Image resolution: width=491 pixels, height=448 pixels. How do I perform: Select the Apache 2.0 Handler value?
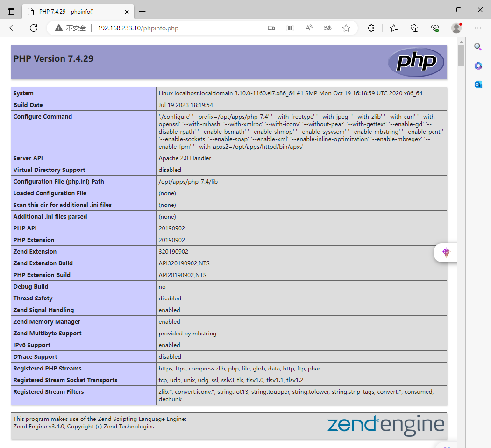(185, 158)
